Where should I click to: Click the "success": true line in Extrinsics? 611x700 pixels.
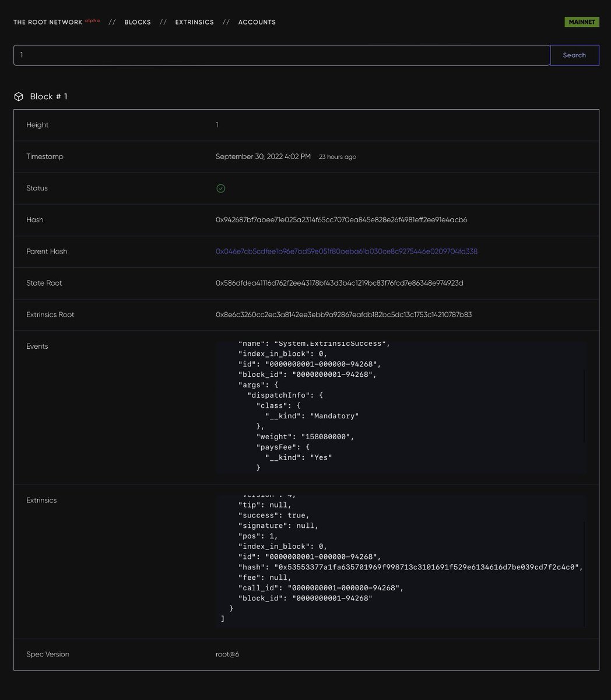pos(274,515)
